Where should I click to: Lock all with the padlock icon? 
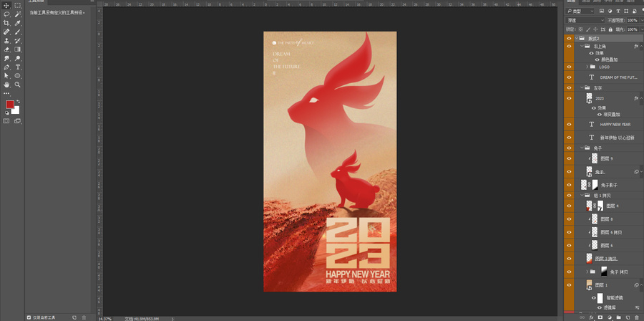[x=610, y=29]
